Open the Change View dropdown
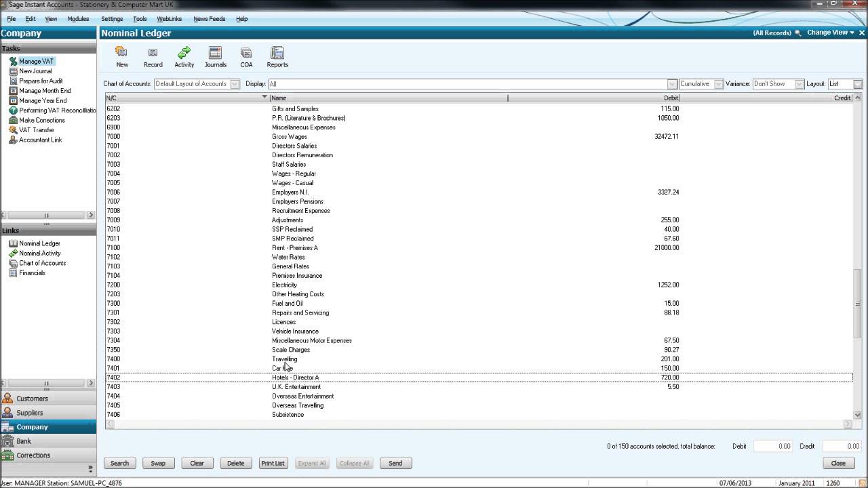The width and height of the screenshot is (868, 488). (831, 33)
